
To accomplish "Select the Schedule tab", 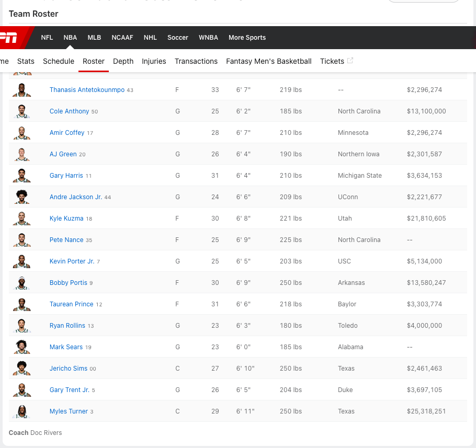I will click(x=59, y=61).
